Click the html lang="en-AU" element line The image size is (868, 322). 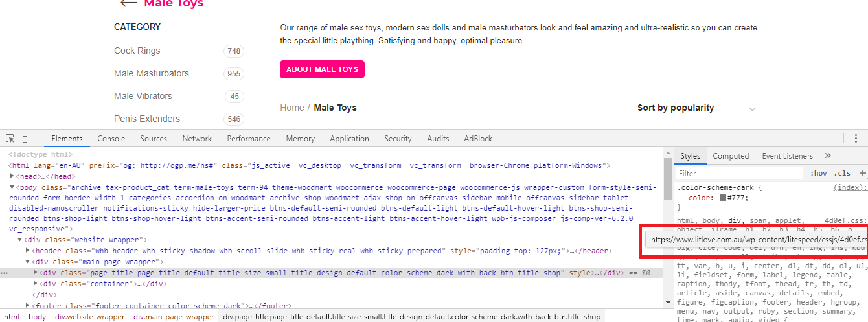coord(310,166)
